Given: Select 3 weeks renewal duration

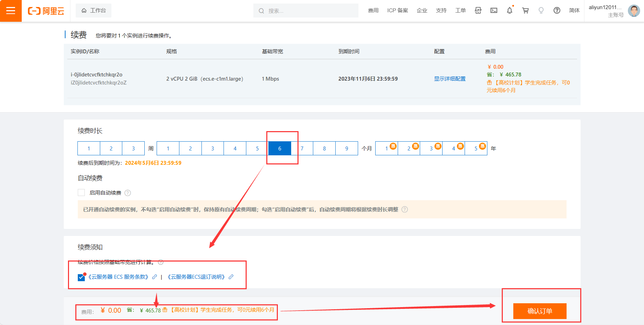Looking at the screenshot, I should point(133,148).
